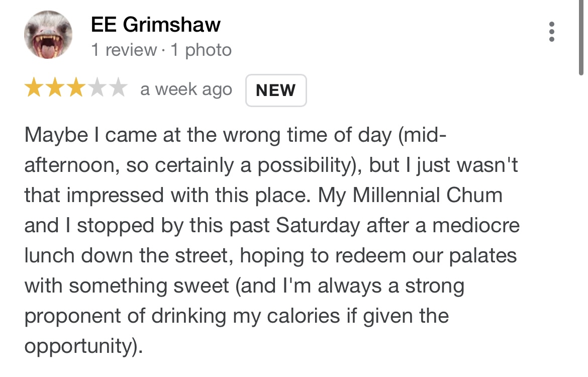Open the EE Grimshaw reviewer name
The width and height of the screenshot is (588, 377).
tap(155, 24)
